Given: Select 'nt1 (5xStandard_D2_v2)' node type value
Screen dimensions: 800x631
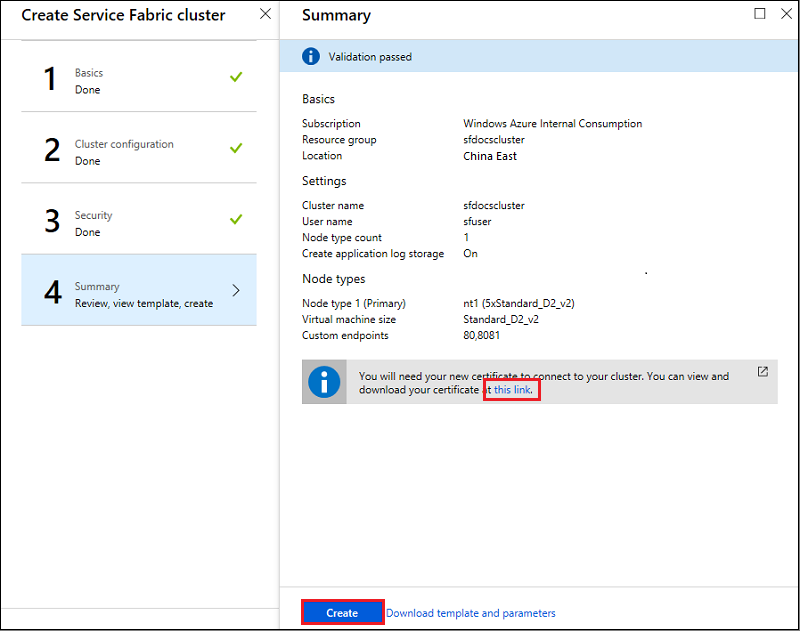Looking at the screenshot, I should click(x=519, y=304).
